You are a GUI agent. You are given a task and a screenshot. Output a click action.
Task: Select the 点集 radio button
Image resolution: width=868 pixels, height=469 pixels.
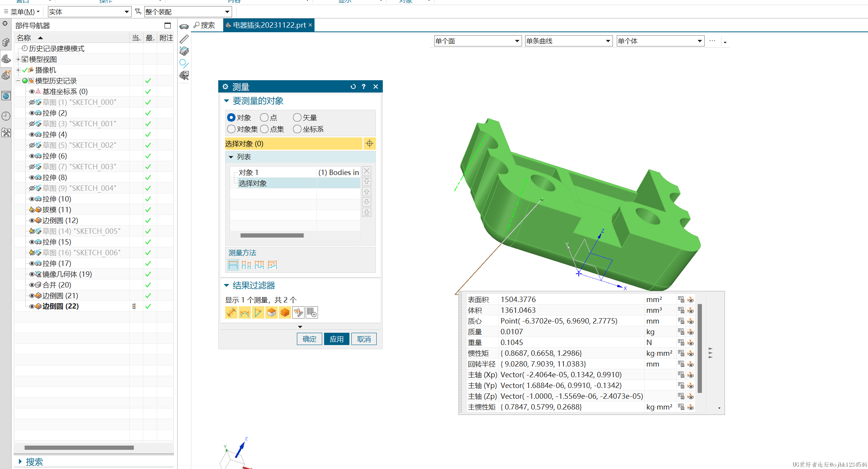[264, 129]
